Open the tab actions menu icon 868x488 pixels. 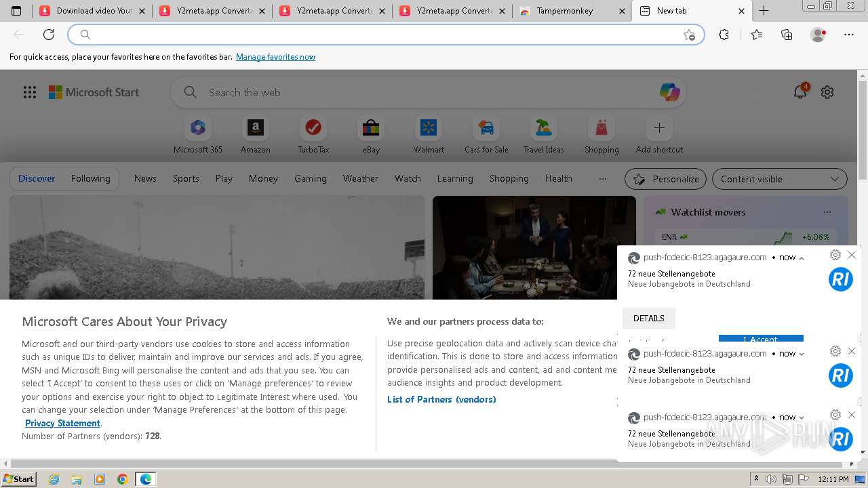click(16, 11)
